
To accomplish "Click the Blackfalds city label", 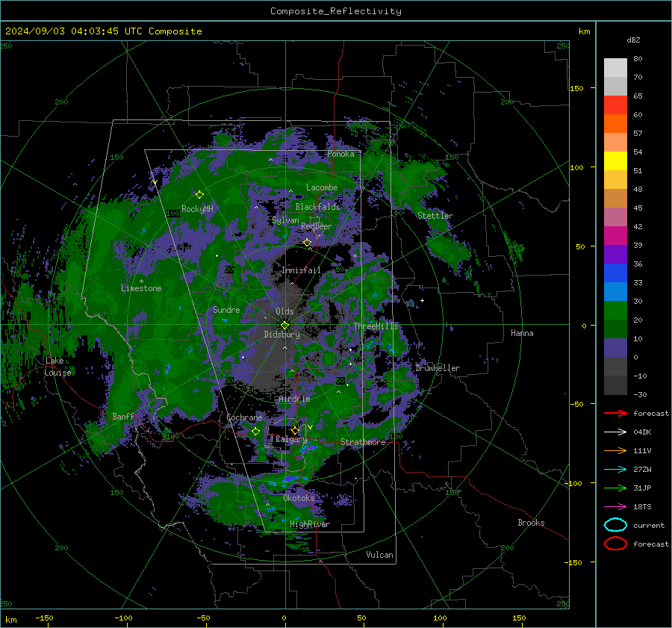I will pyautogui.click(x=317, y=207).
